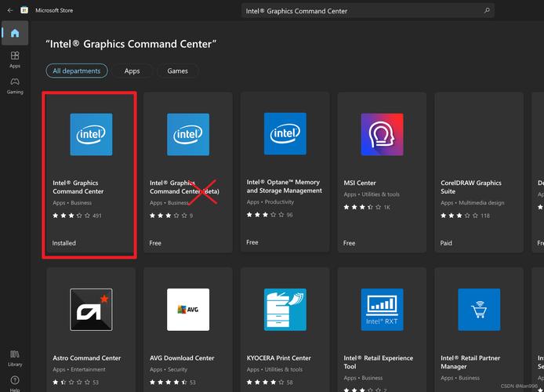Select the Games filter tab

coord(177,71)
